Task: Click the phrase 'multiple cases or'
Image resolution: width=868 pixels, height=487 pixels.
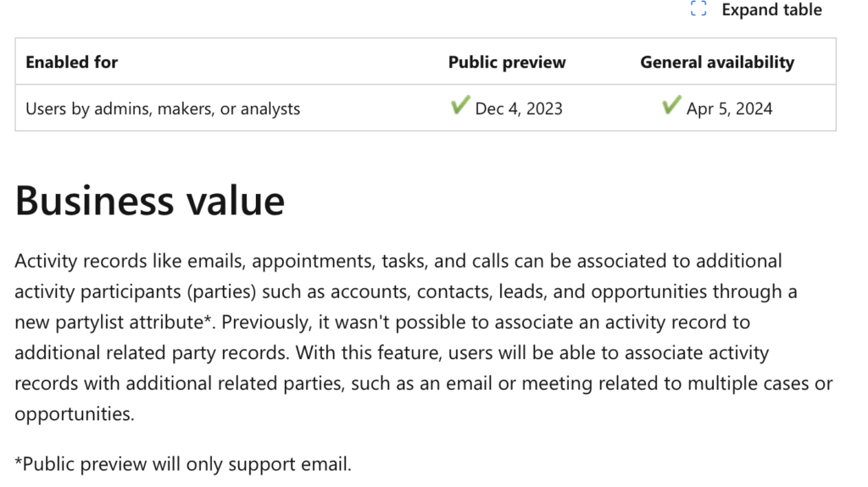Action: point(760,383)
